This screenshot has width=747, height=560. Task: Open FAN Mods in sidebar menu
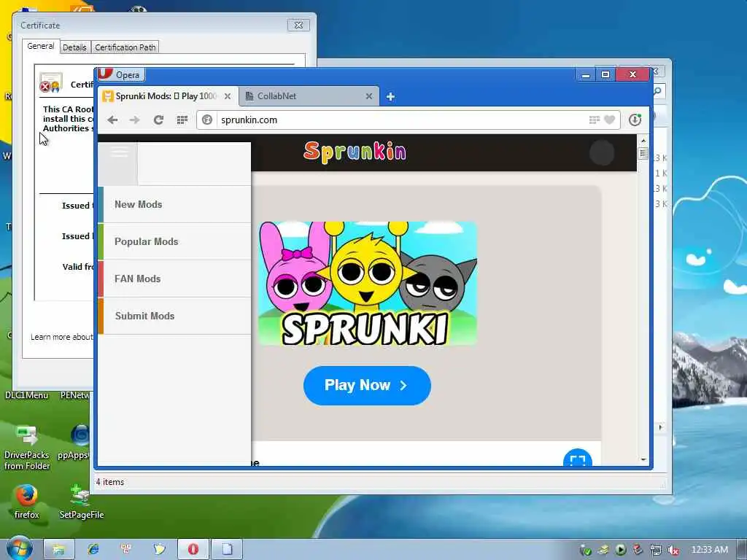(x=174, y=279)
